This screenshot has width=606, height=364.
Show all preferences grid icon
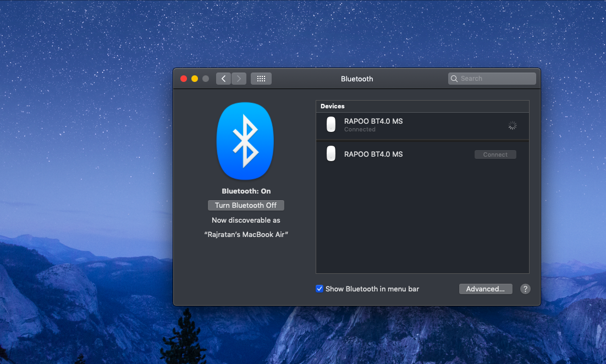(x=261, y=79)
